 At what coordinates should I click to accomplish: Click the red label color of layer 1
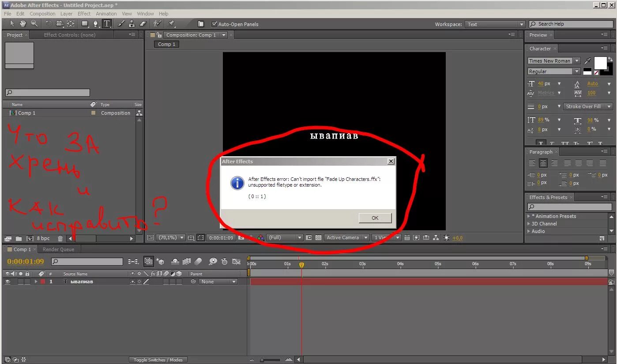click(43, 281)
